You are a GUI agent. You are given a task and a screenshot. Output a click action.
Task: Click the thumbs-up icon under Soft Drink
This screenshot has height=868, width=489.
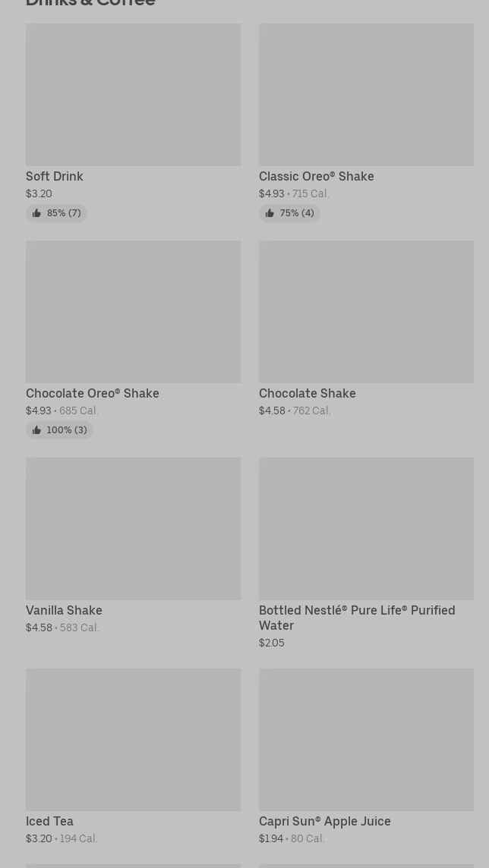36,213
